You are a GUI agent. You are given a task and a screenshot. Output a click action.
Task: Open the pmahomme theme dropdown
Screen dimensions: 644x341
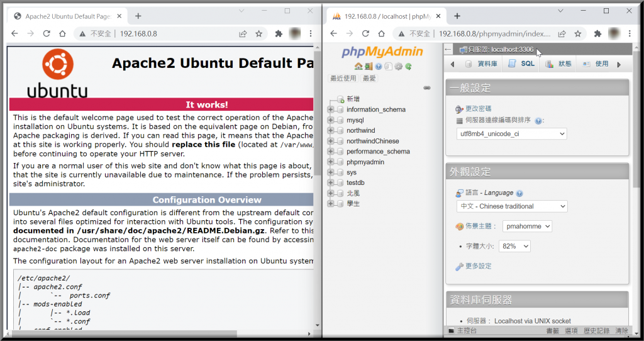527,226
